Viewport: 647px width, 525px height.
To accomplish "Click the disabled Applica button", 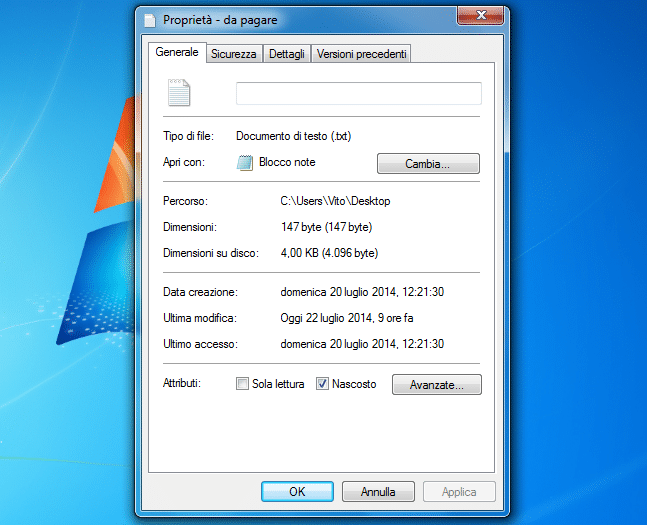I will 459,492.
